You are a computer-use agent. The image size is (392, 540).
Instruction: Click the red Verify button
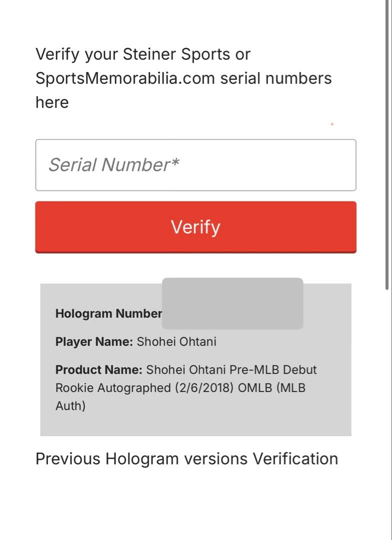195,227
